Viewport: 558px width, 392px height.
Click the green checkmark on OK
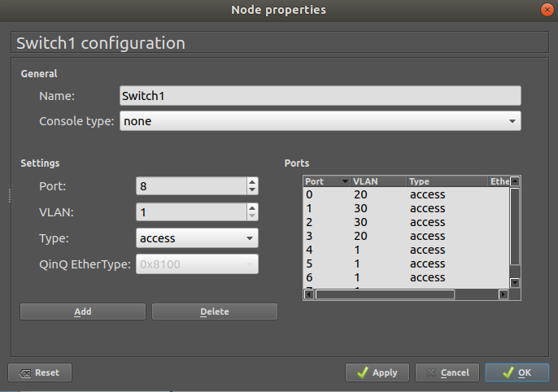[x=508, y=372]
